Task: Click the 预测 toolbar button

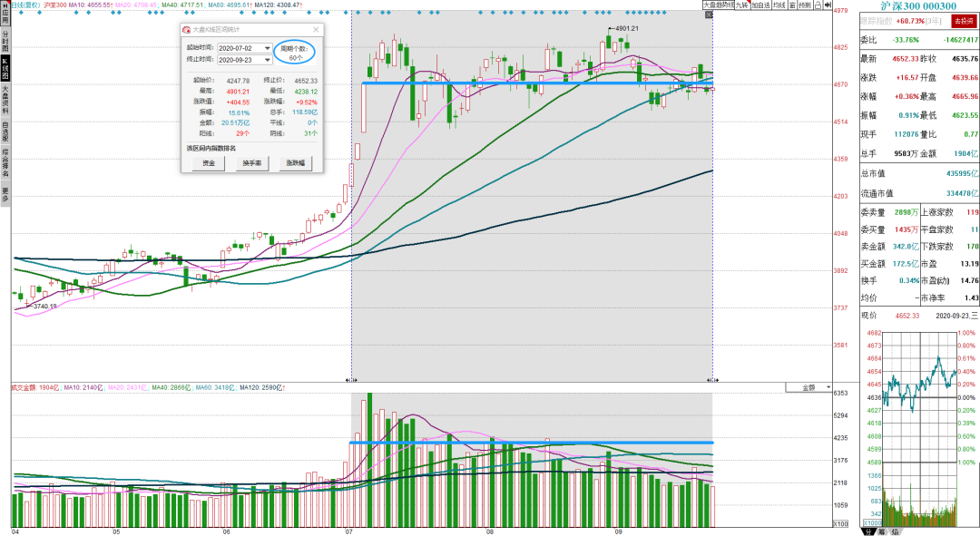Action: tap(804, 5)
